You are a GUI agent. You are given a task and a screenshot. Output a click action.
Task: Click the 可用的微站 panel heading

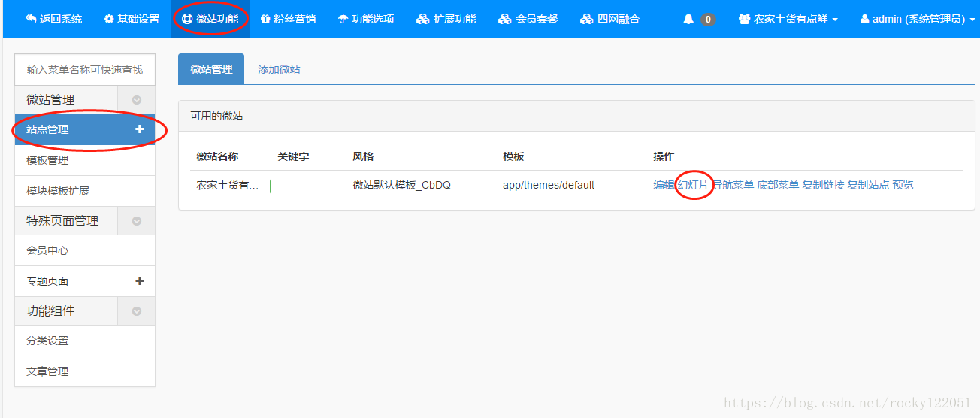tap(216, 116)
